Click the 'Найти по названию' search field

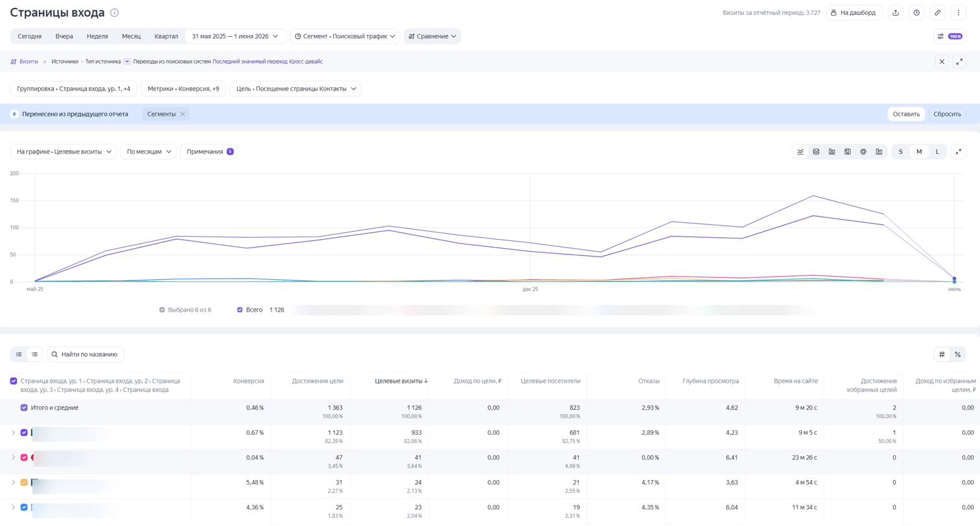pos(85,355)
